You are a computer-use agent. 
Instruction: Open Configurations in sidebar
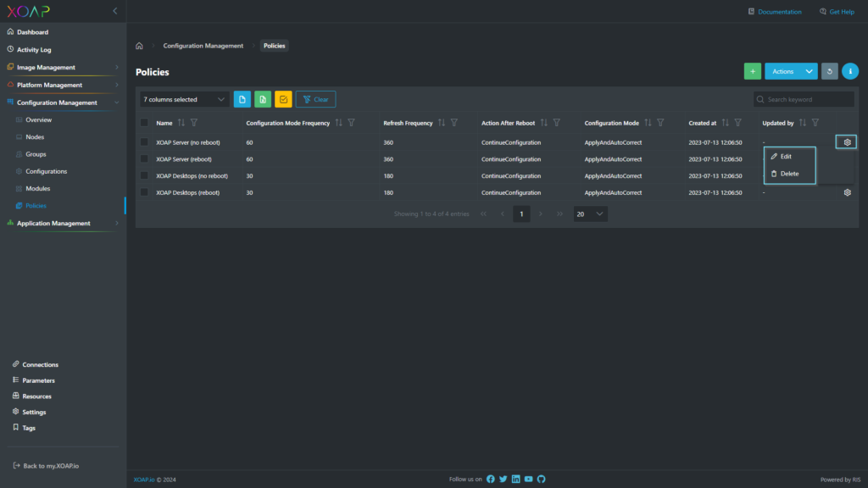tap(46, 171)
